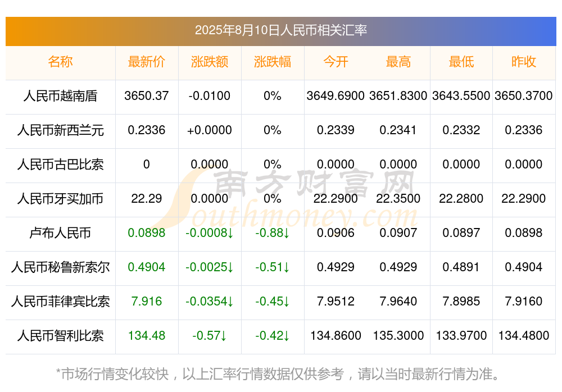Click the 涨跌幅 column header
This screenshot has width=562, height=392.
pos(273,62)
